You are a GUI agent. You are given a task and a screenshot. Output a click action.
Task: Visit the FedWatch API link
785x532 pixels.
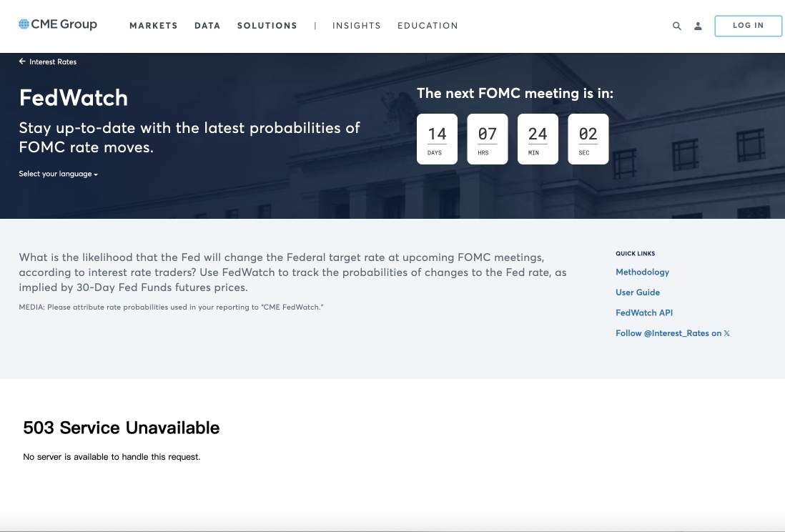[643, 313]
